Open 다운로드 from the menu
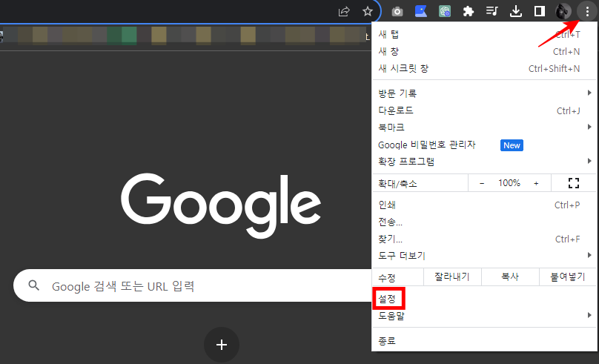Image resolution: width=599 pixels, height=364 pixels. tap(484, 110)
